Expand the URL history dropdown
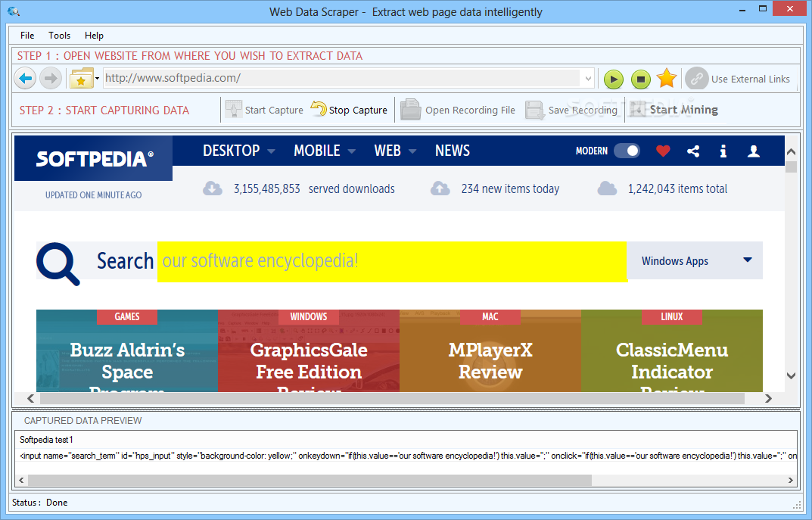Viewport: 812px width, 520px height. tap(588, 79)
